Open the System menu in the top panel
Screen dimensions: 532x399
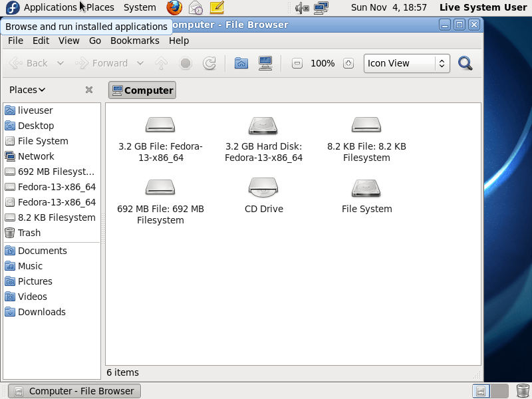(x=140, y=7)
